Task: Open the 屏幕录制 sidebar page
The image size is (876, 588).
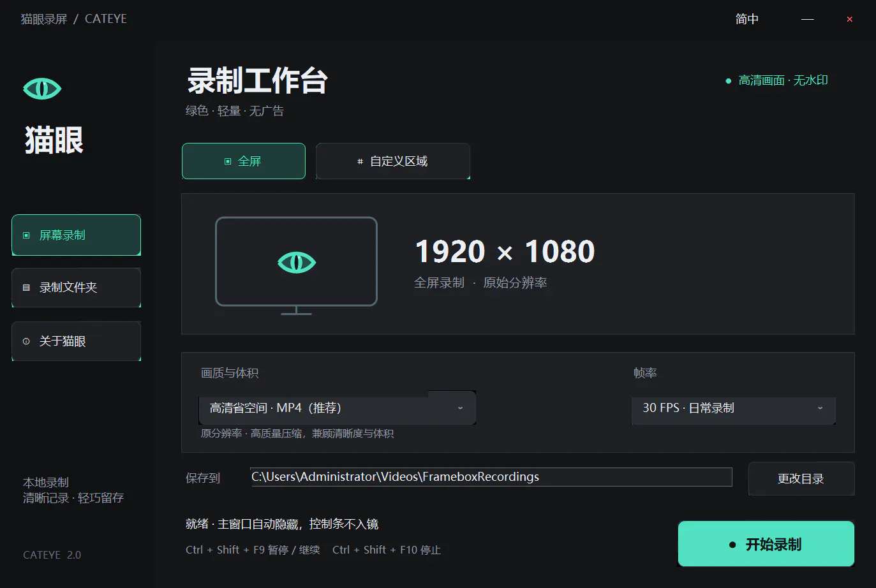Action: 76,235
